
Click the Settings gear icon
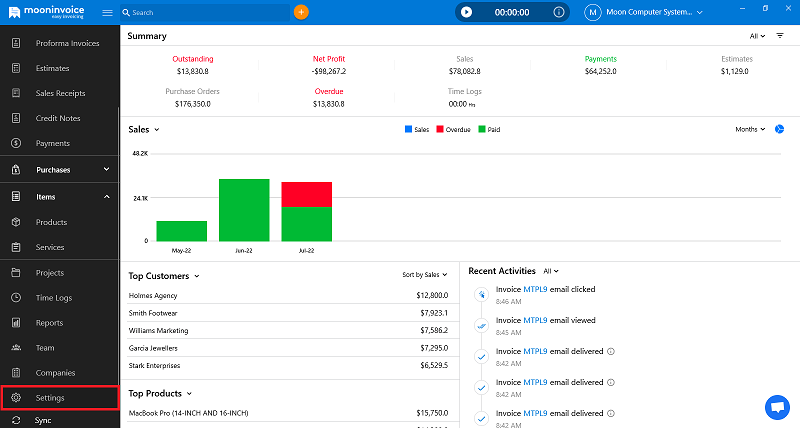click(16, 398)
